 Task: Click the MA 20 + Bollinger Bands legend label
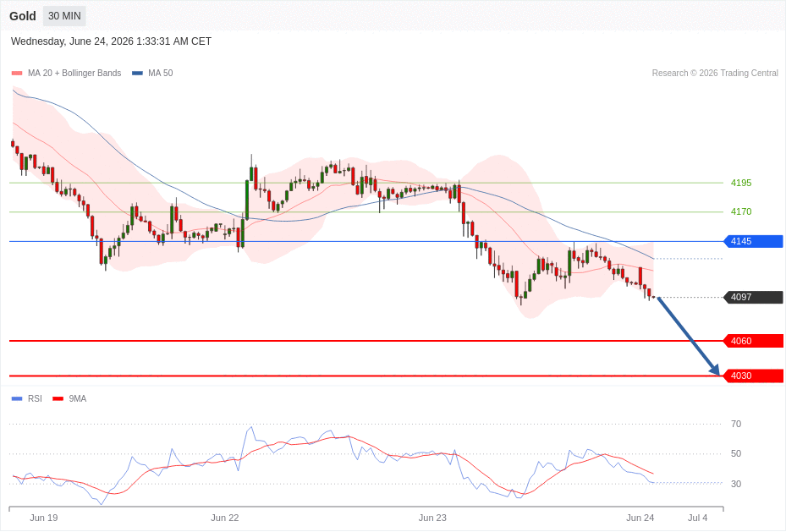[x=74, y=73]
